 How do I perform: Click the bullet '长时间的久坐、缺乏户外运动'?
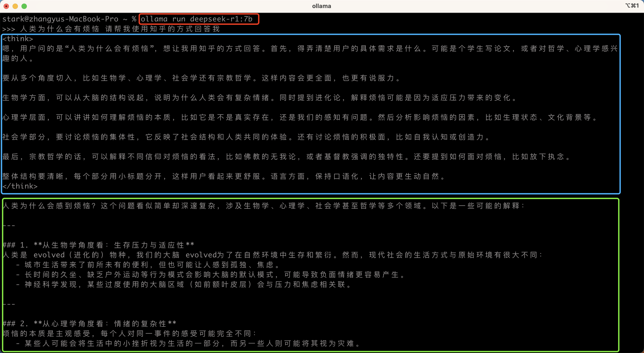[210, 275]
